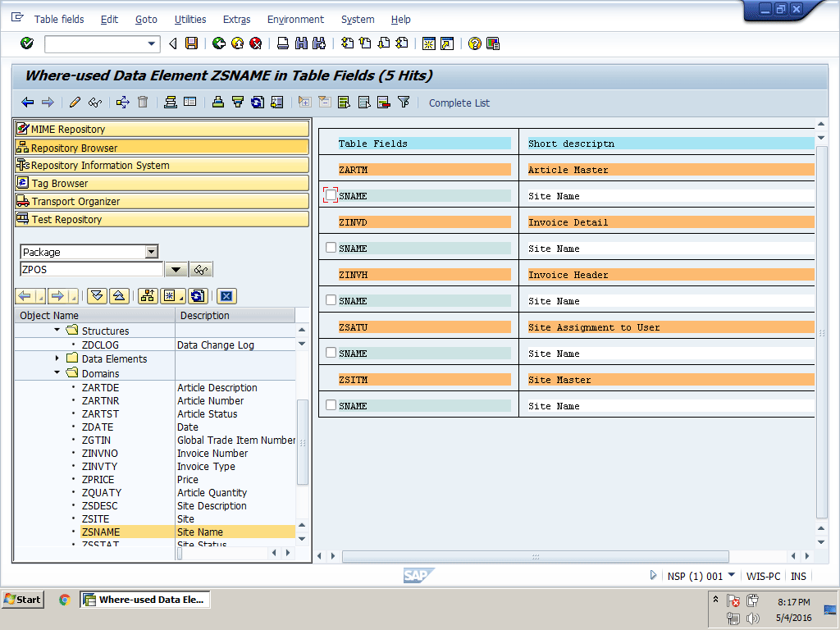Viewport: 840px width, 630px height.
Task: Check the SNAME box under ZINVD
Action: point(331,248)
